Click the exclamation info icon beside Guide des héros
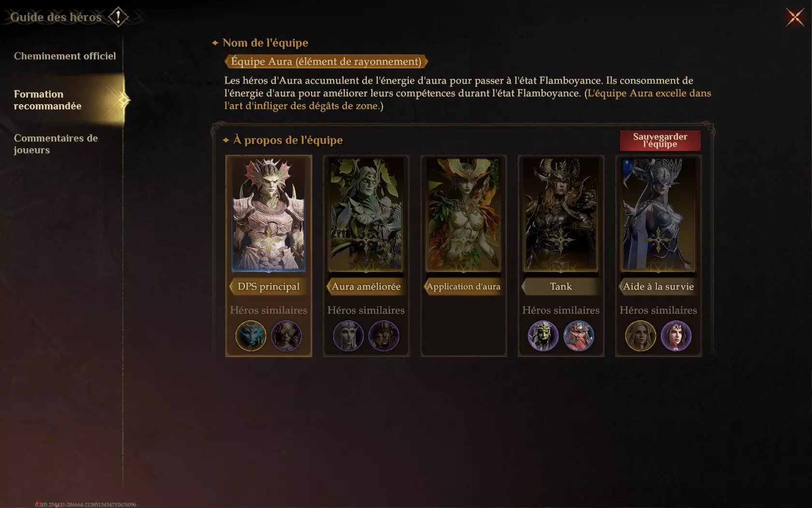The width and height of the screenshot is (812, 508). (118, 17)
